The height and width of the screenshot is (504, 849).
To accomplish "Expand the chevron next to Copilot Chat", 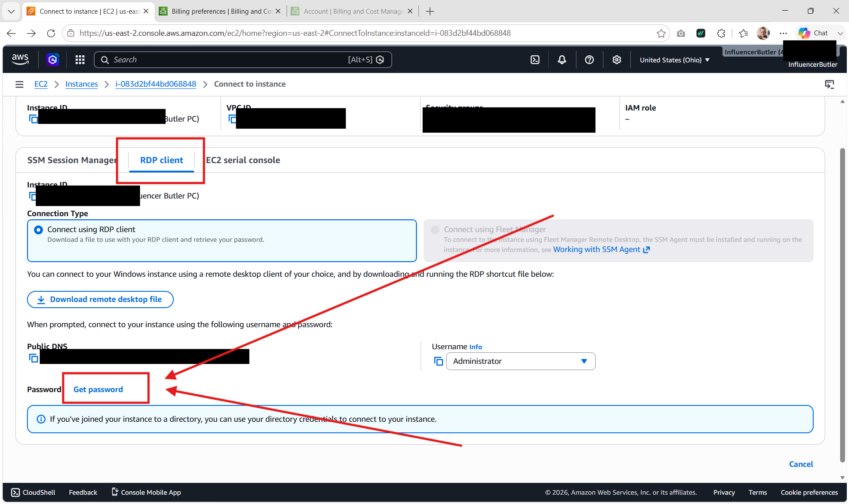I will coord(840,33).
